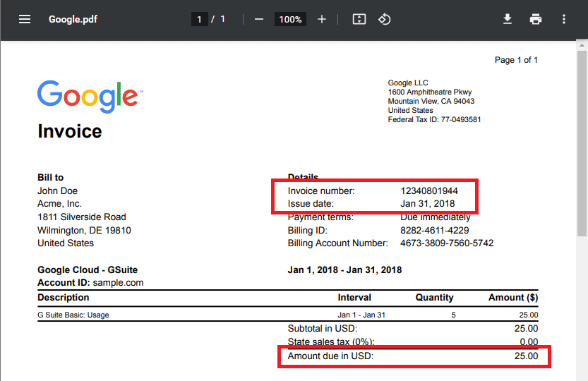Click the Google.pdf file title
This screenshot has height=381, width=588.
(x=73, y=19)
